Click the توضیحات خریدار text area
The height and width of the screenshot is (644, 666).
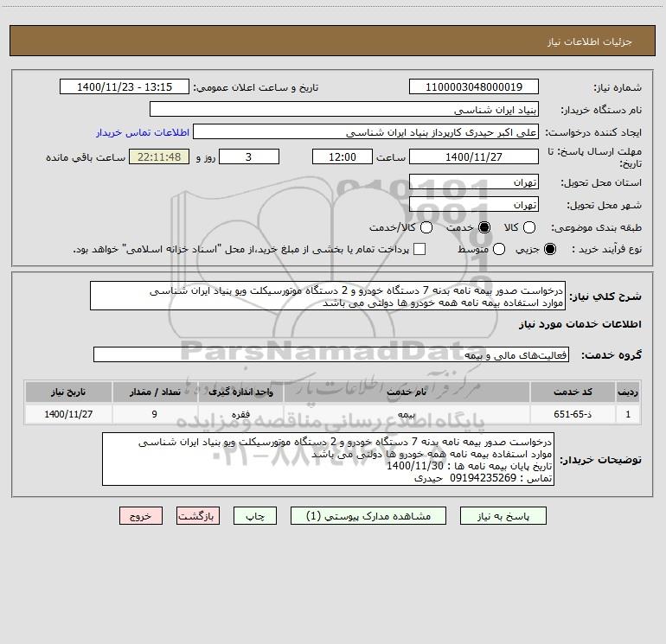pos(329,459)
